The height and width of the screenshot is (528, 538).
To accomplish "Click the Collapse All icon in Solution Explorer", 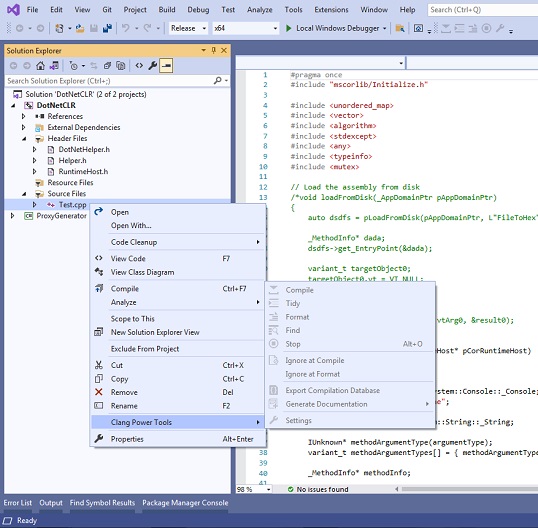I will pos(107,66).
